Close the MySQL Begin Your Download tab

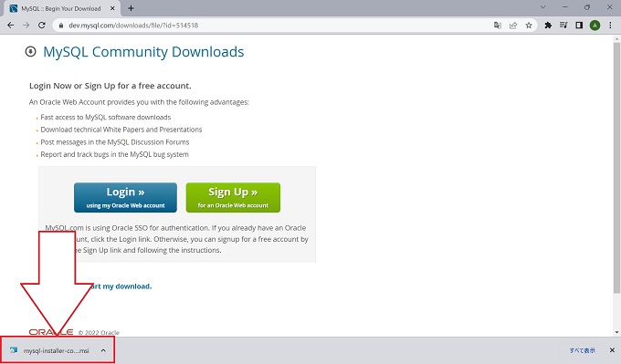[112, 8]
